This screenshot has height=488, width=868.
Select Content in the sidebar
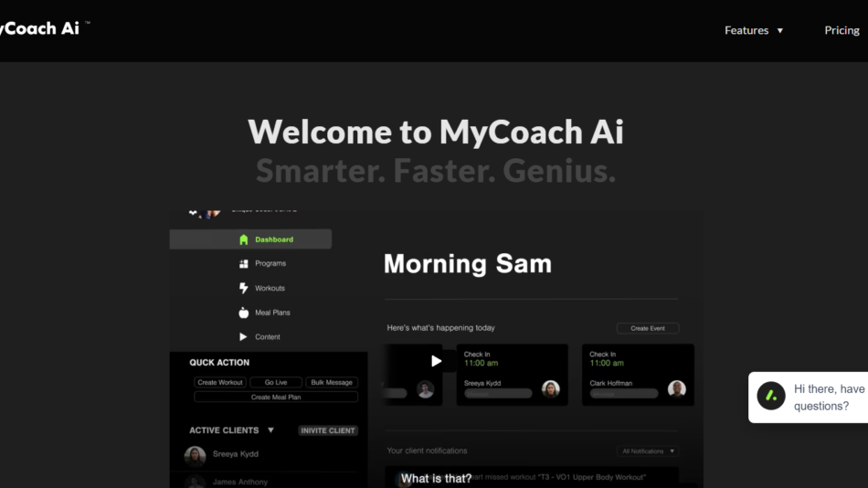click(x=268, y=337)
